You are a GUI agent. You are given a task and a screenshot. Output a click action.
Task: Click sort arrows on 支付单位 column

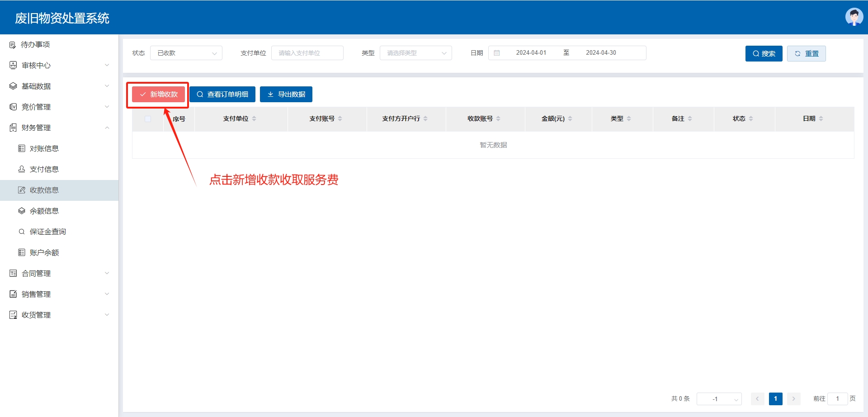click(x=254, y=118)
